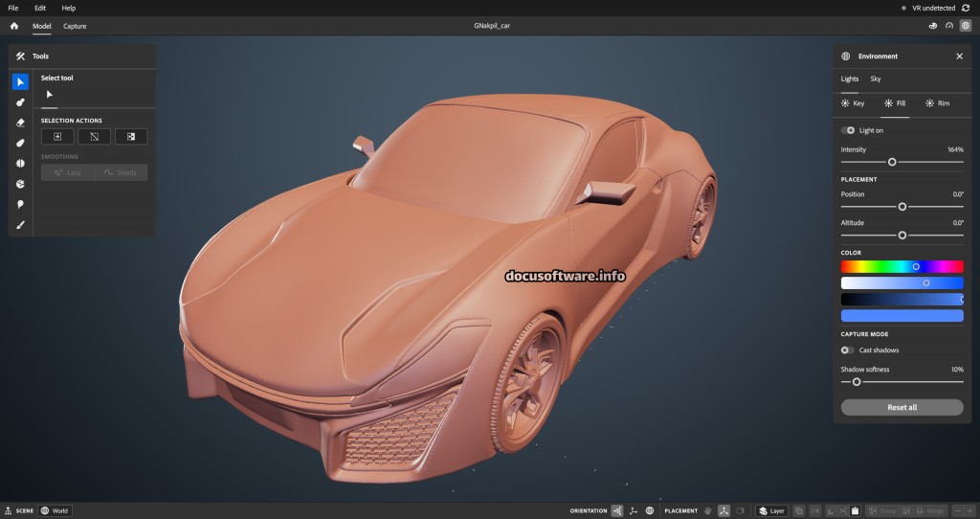Choose the globe orientation icon in bottom bar
This screenshot has height=519, width=980.
tap(650, 510)
